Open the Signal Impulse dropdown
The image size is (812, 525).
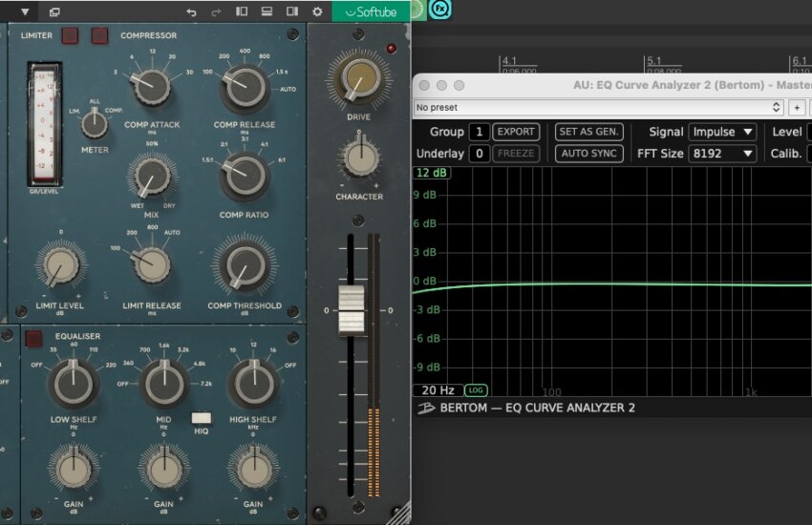pyautogui.click(x=722, y=132)
